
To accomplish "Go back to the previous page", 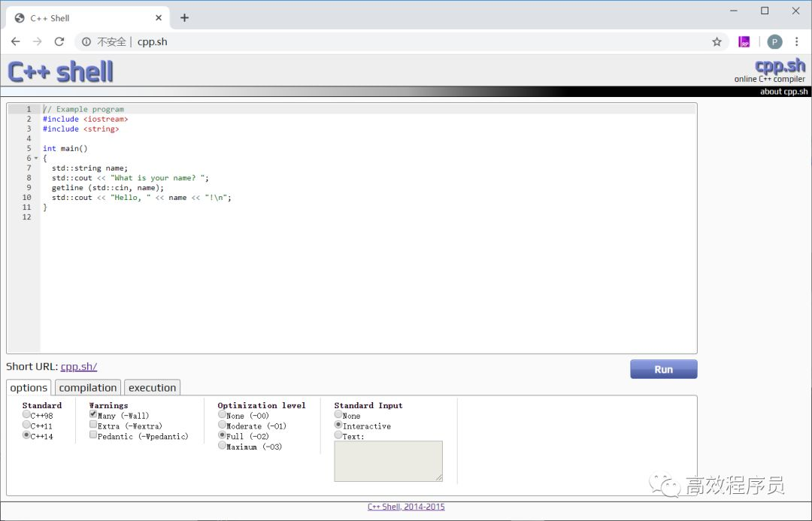I will point(16,42).
